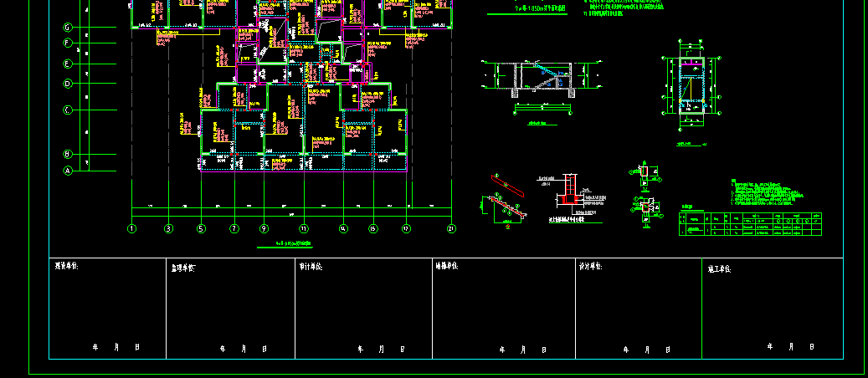Click the 施工单位 signature box
868x378 pixels.
pyautogui.click(x=770, y=309)
